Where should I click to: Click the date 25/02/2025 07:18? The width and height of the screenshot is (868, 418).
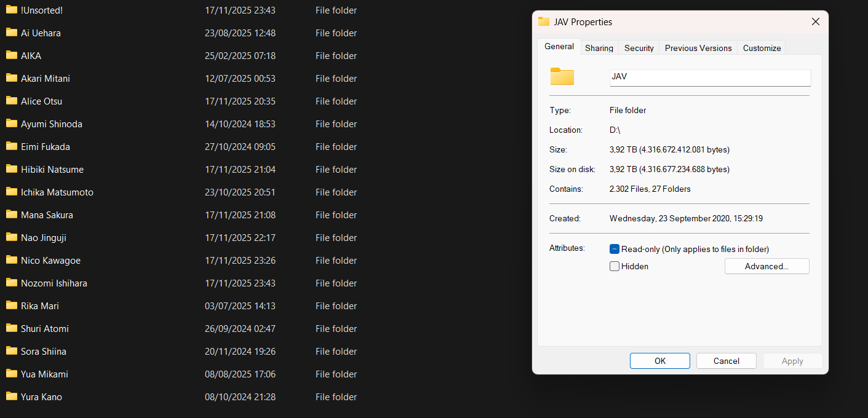tap(240, 56)
